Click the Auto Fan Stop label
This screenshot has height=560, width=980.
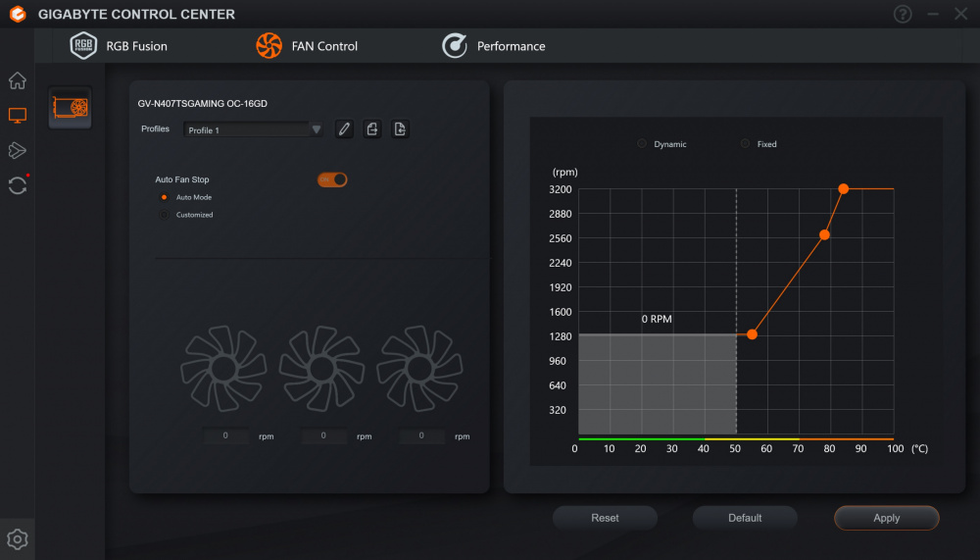pyautogui.click(x=182, y=179)
